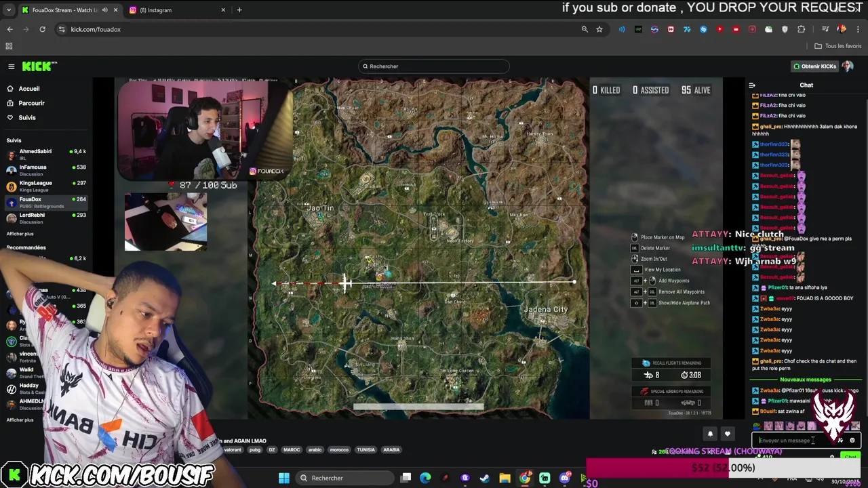Open Parcourir in the sidebar
This screenshot has height=488, width=868.
tap(31, 103)
